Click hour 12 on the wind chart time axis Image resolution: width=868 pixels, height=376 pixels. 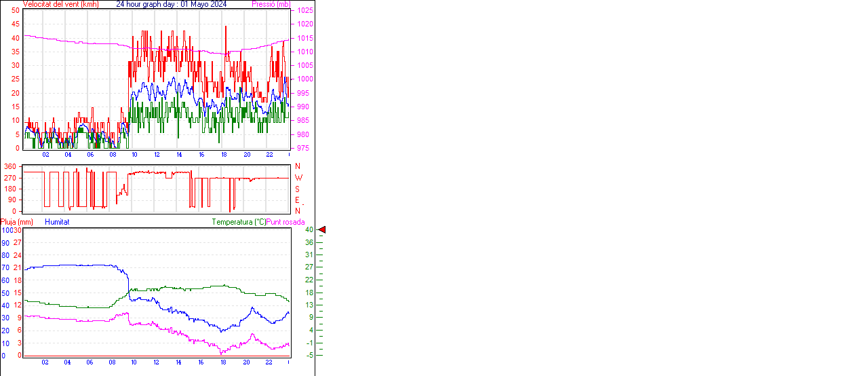tap(157, 155)
